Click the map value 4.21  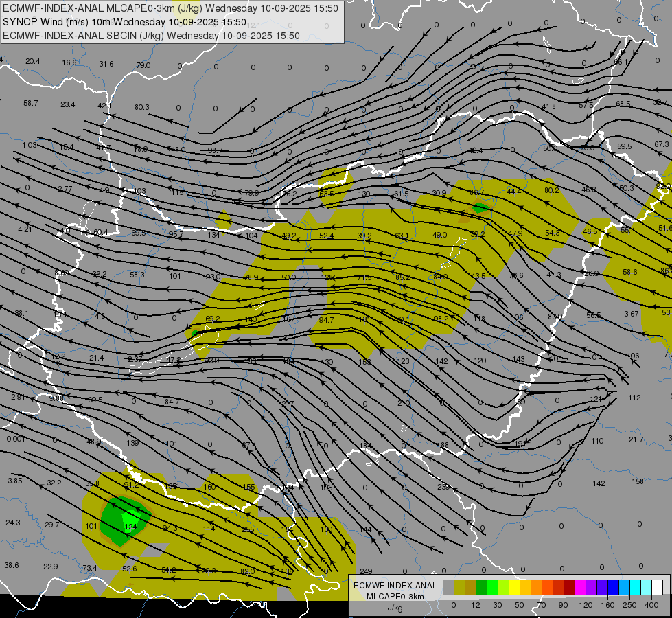(25, 229)
